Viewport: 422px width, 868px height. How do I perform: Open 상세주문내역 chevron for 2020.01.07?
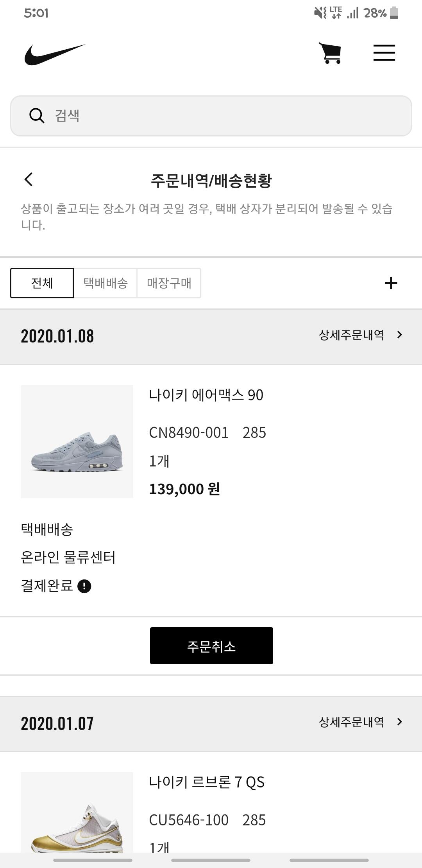click(x=399, y=722)
